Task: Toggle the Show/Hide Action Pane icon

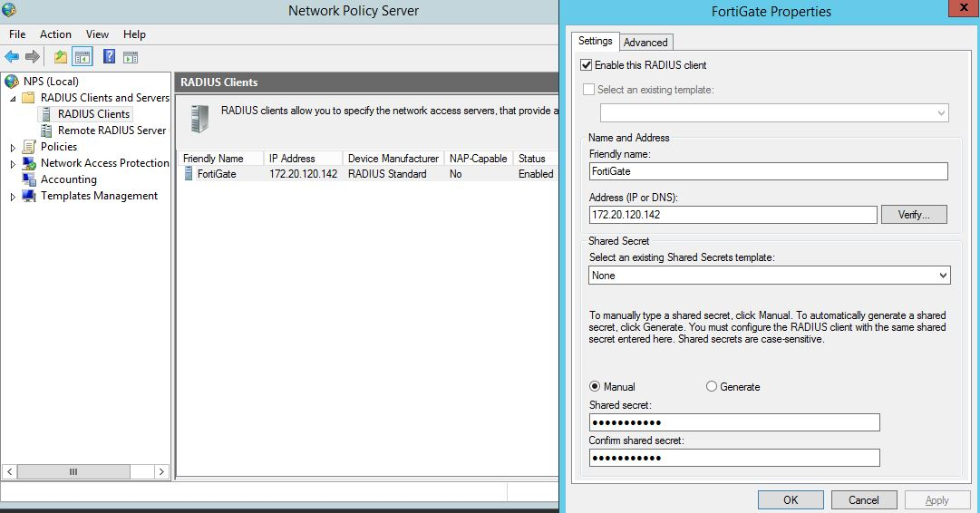Action: pyautogui.click(x=130, y=57)
